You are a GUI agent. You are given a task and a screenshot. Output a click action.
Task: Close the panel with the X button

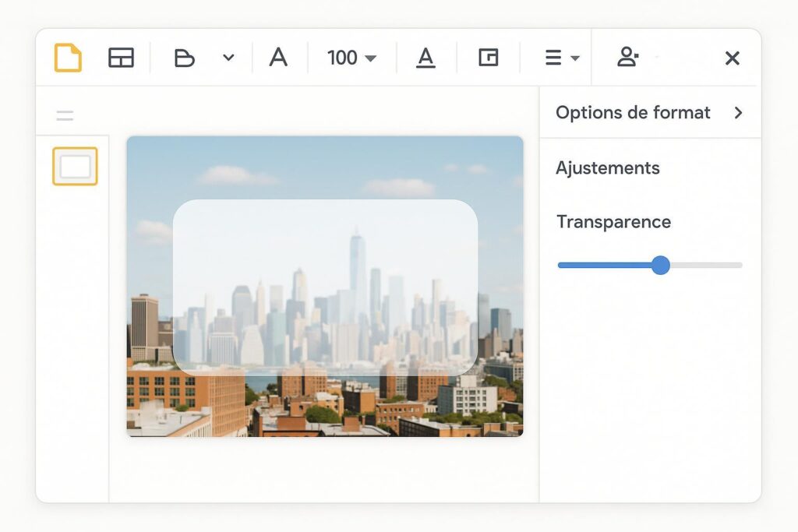[732, 58]
